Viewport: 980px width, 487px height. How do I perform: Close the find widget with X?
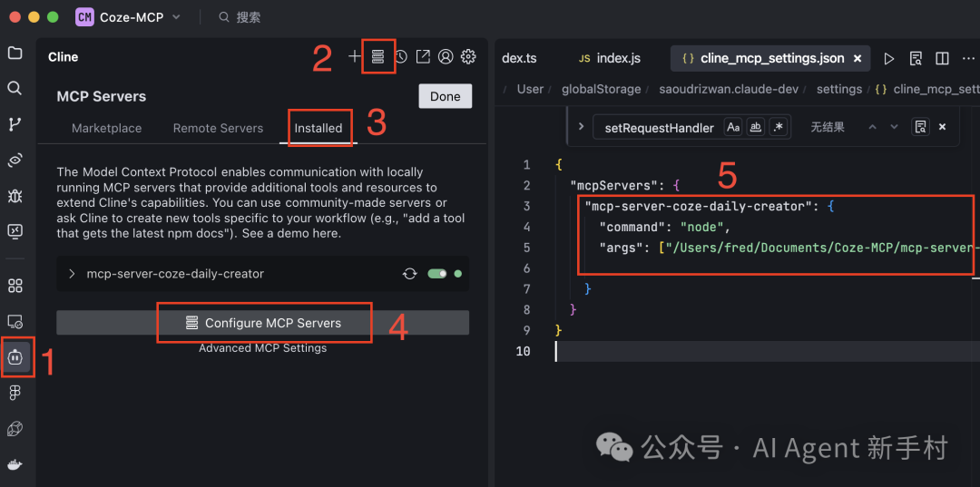[943, 127]
